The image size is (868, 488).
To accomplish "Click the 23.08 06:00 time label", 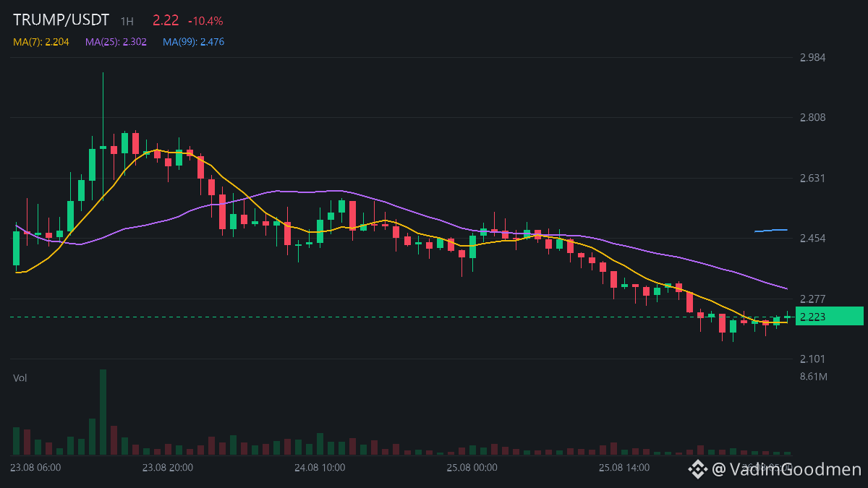I will point(36,468).
